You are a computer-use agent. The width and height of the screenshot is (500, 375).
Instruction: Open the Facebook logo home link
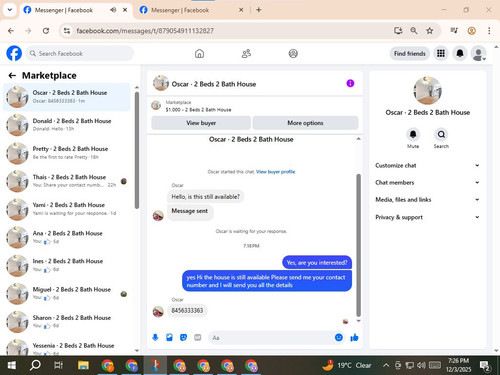coord(14,53)
